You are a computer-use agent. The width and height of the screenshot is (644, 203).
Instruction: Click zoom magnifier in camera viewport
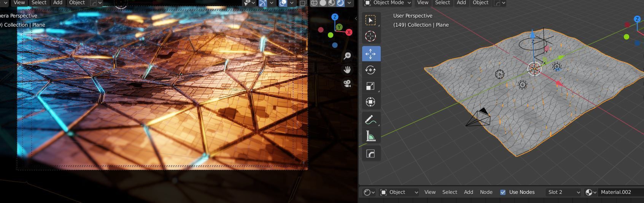click(x=347, y=56)
